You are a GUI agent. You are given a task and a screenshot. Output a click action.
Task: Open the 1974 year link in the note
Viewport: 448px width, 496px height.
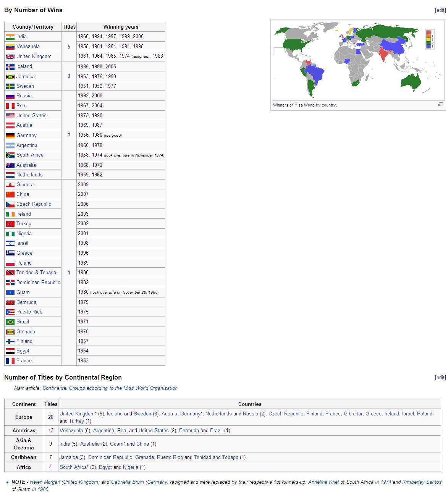tap(386, 482)
